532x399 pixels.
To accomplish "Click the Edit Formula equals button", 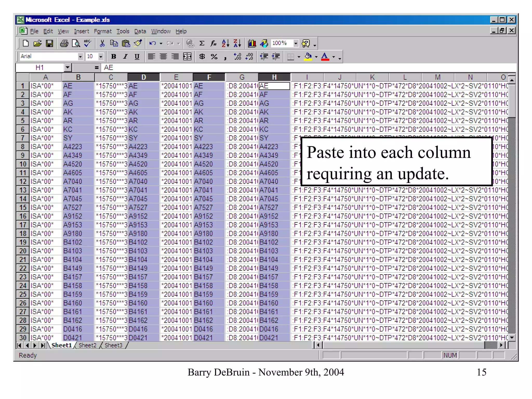I will 96,68.
